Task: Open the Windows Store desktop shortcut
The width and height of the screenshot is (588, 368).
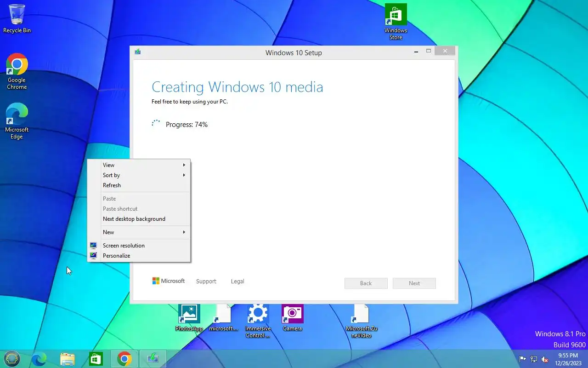Action: click(396, 22)
